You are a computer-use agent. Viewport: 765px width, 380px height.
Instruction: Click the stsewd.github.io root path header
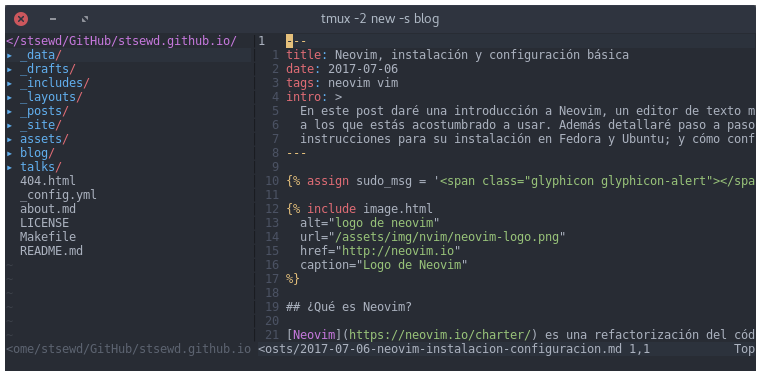click(x=121, y=41)
